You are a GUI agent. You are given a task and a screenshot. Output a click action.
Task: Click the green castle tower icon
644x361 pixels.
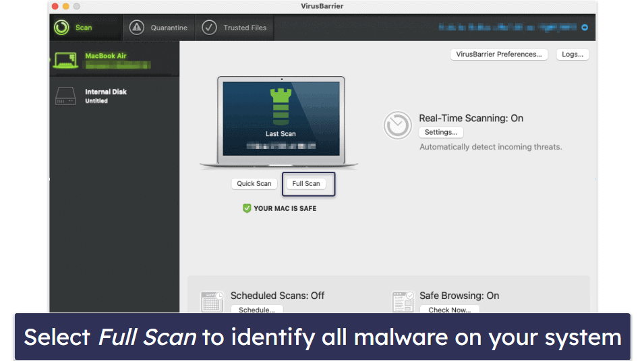(x=281, y=106)
